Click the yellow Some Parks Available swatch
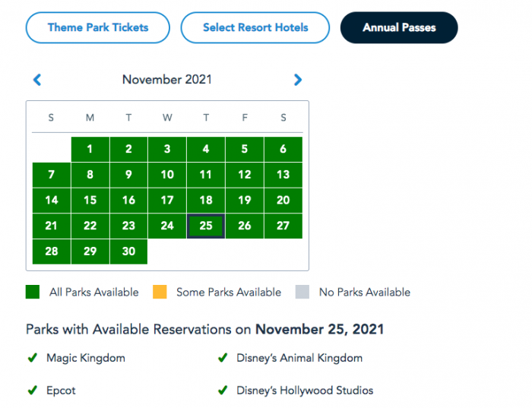532x408 pixels. pos(160,292)
